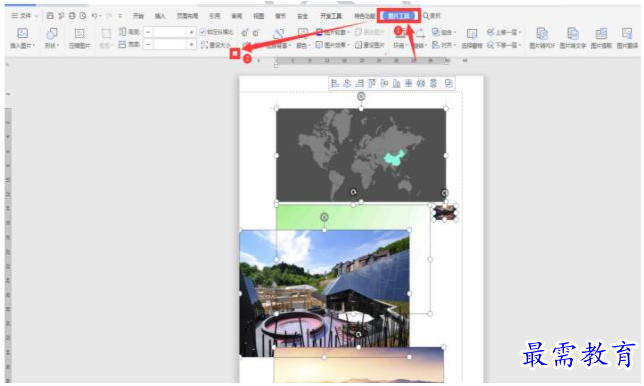Click the Picture to PDF icon
644x386 pixels.
[542, 38]
